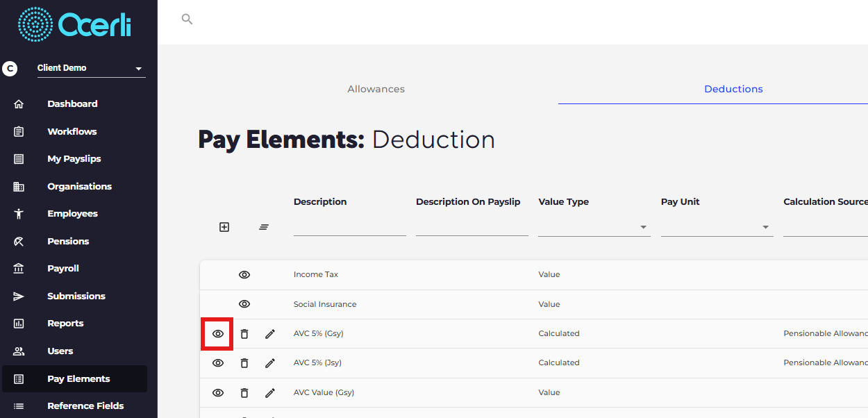868x418 pixels.
Task: Open the Value Type filter dropdown
Action: (x=594, y=227)
